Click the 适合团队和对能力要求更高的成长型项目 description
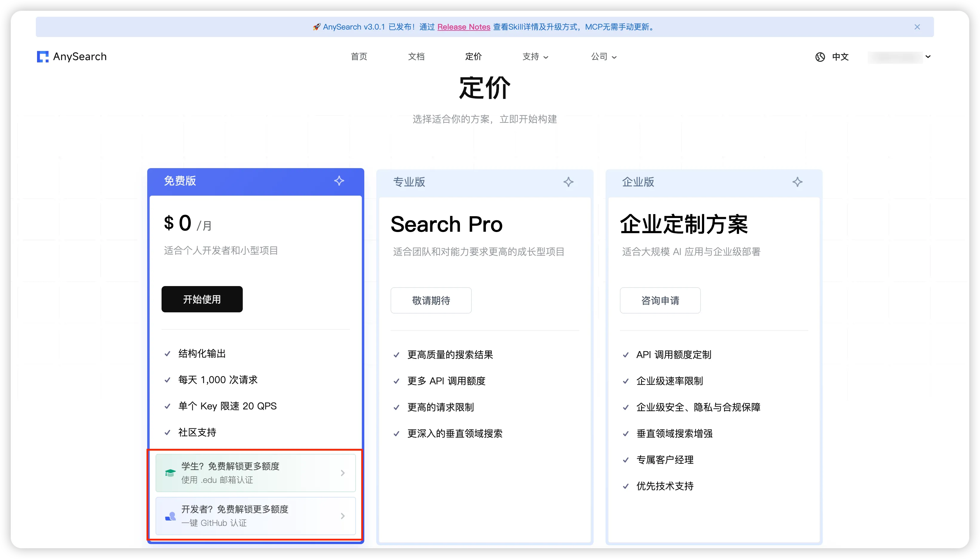The width and height of the screenshot is (980, 559). tap(479, 252)
